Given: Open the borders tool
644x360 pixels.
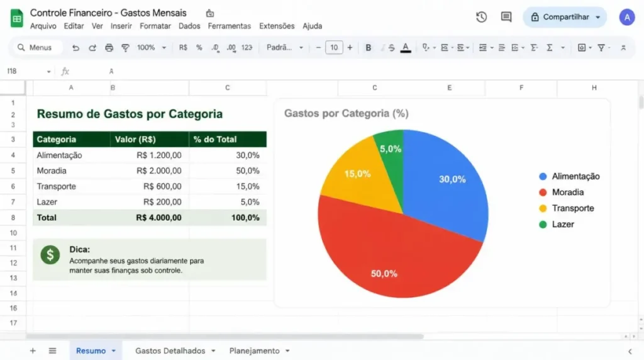Looking at the screenshot, I should point(445,48).
